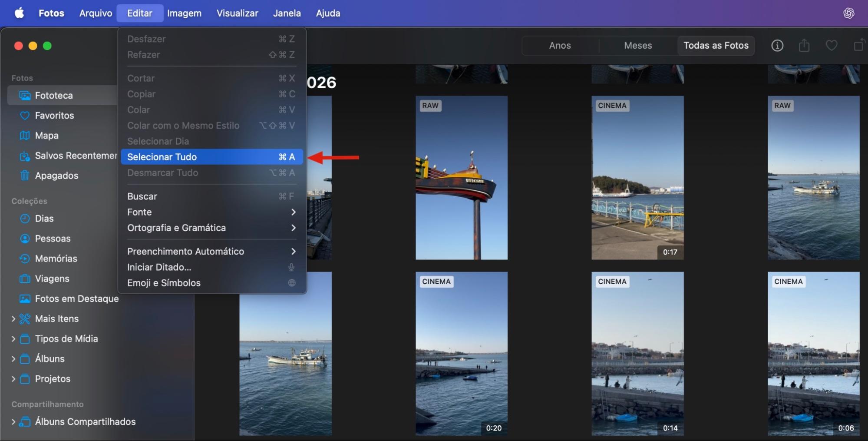This screenshot has width=868, height=441.
Task: Click the Fotos em Destaque icon
Action: [x=25, y=298]
